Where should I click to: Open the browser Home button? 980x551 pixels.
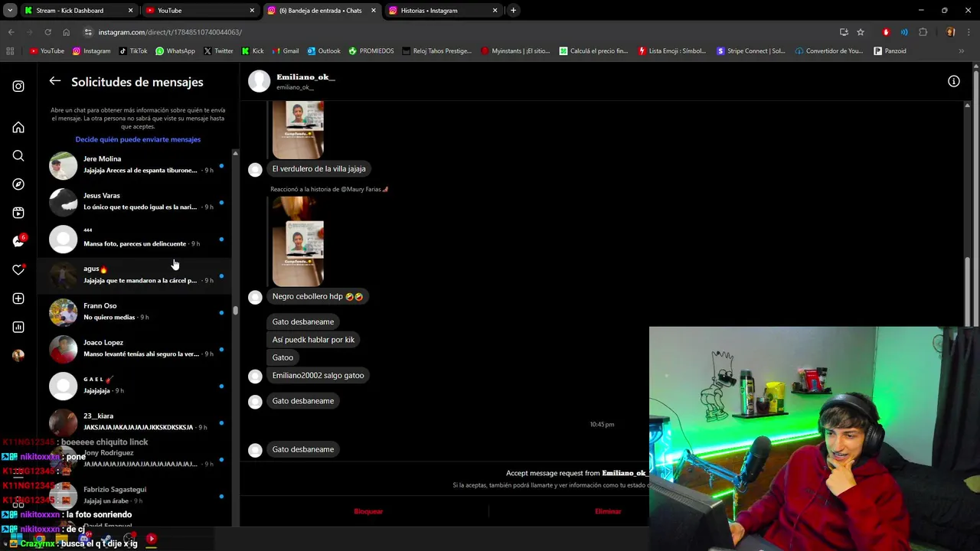click(66, 32)
